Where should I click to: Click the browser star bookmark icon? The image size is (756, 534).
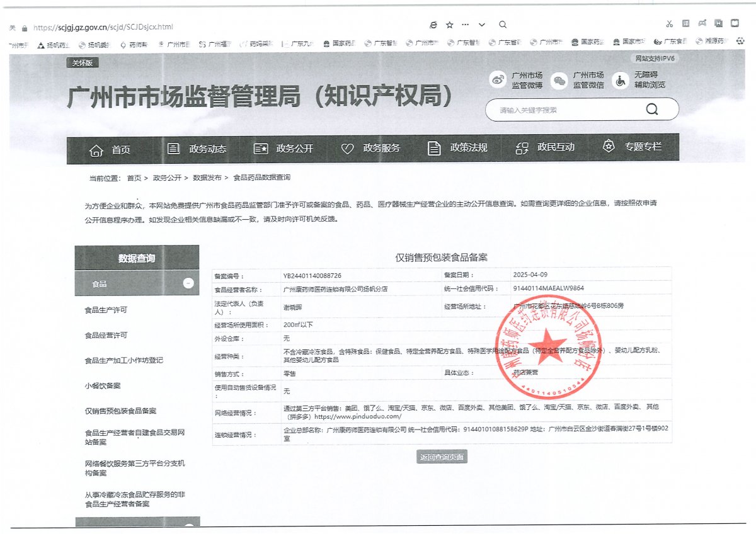tap(449, 25)
